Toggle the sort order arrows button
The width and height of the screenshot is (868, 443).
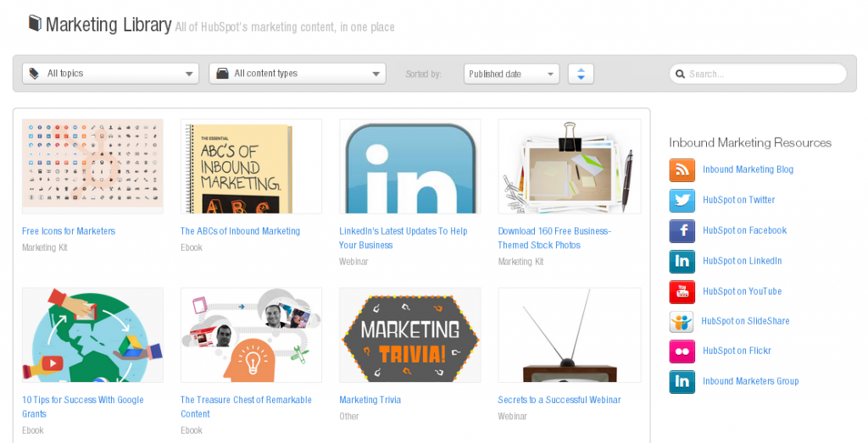click(581, 74)
